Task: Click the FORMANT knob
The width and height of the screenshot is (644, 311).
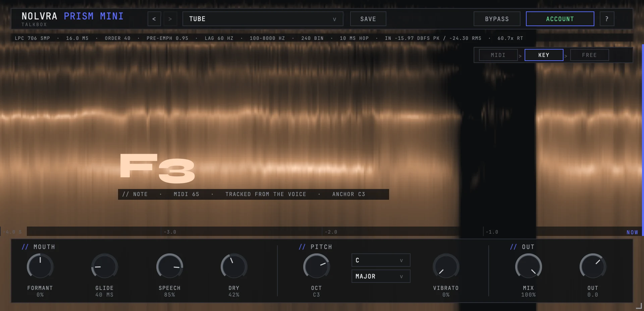Action: [40, 266]
